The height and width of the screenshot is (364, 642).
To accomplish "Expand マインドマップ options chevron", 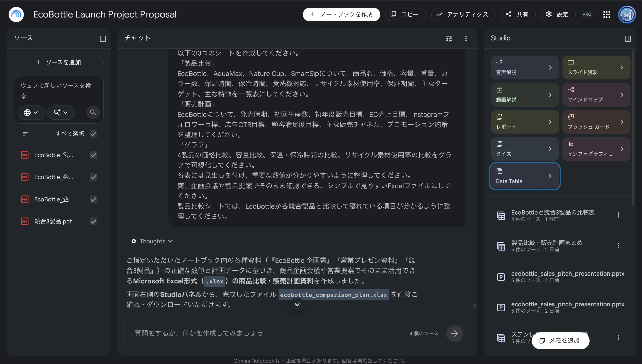I will 622,95.
